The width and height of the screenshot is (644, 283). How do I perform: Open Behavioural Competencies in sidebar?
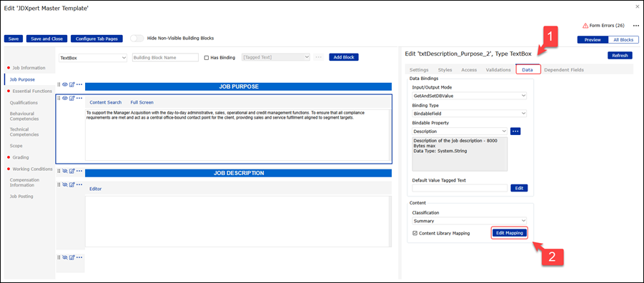pos(24,116)
